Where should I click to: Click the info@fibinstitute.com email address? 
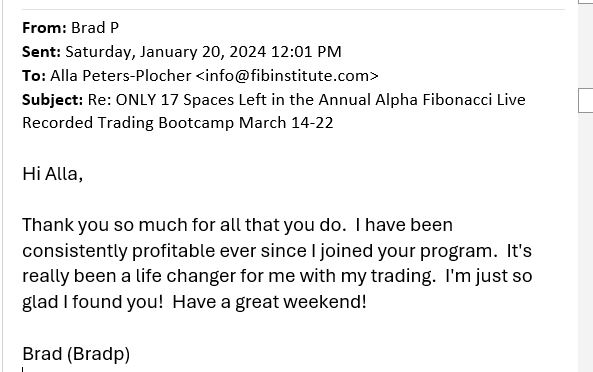pyautogui.click(x=287, y=76)
